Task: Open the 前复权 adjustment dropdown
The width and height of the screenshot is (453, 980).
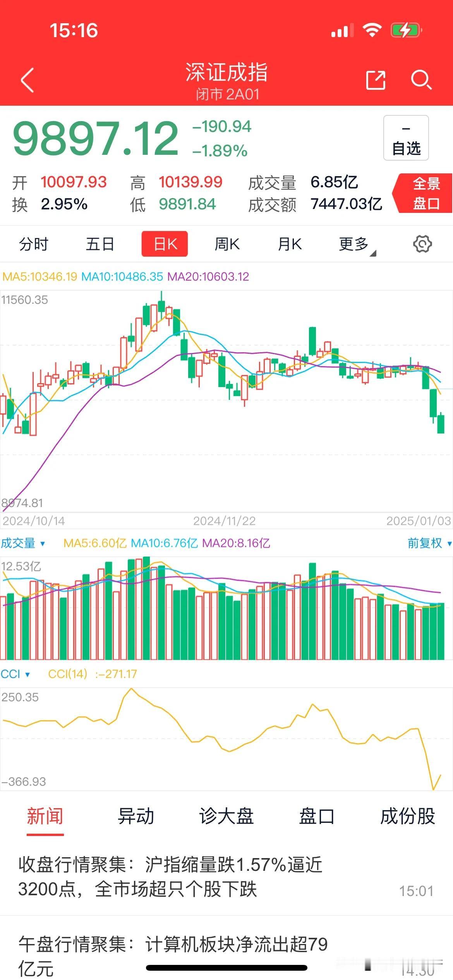Action: point(429,543)
